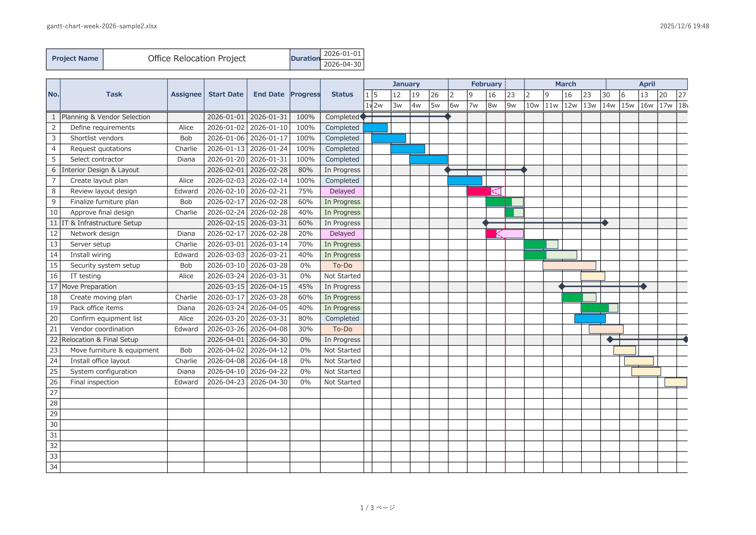Click the assignee cell 'Charlie' for Server setup
This screenshot has width=756, height=535.
(x=186, y=244)
